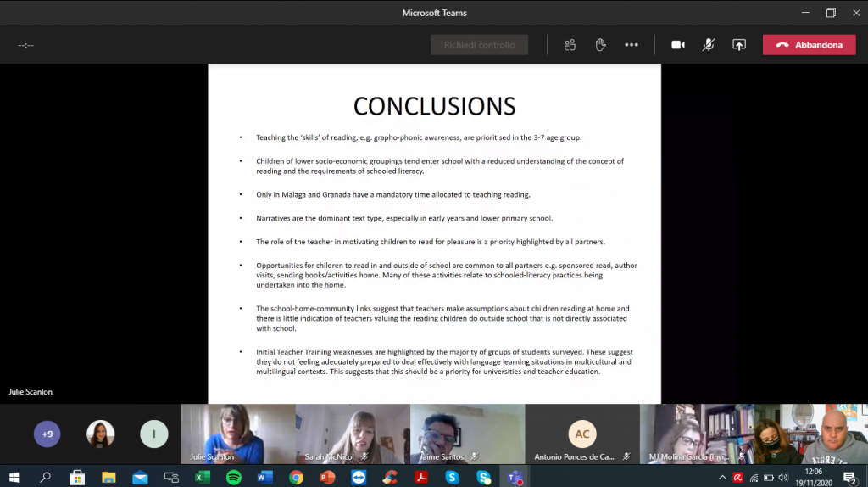Open Google Chrome from the taskbar
The width and height of the screenshot is (868, 487).
click(x=296, y=478)
